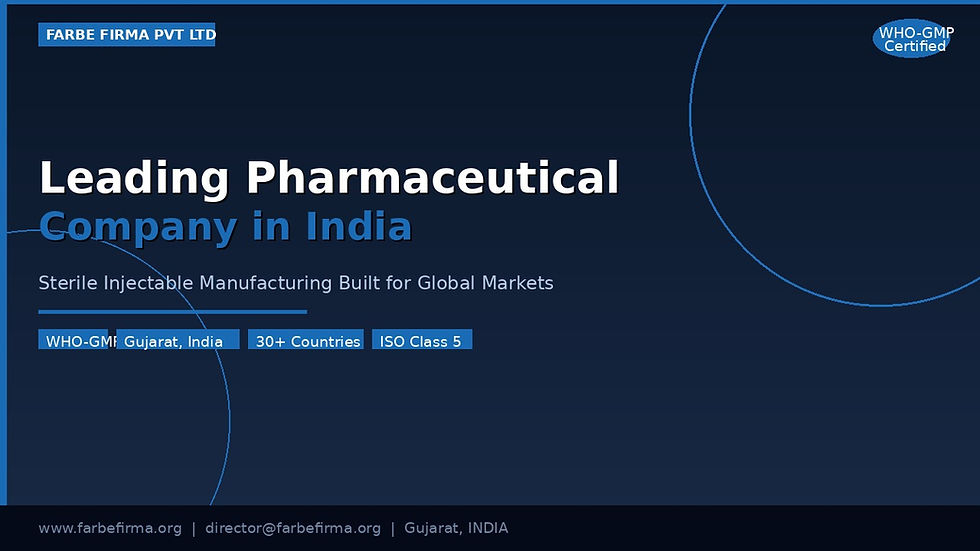Viewport: 980px width, 551px height.
Task: Click the director@farbefirma.org email address
Action: coord(292,529)
